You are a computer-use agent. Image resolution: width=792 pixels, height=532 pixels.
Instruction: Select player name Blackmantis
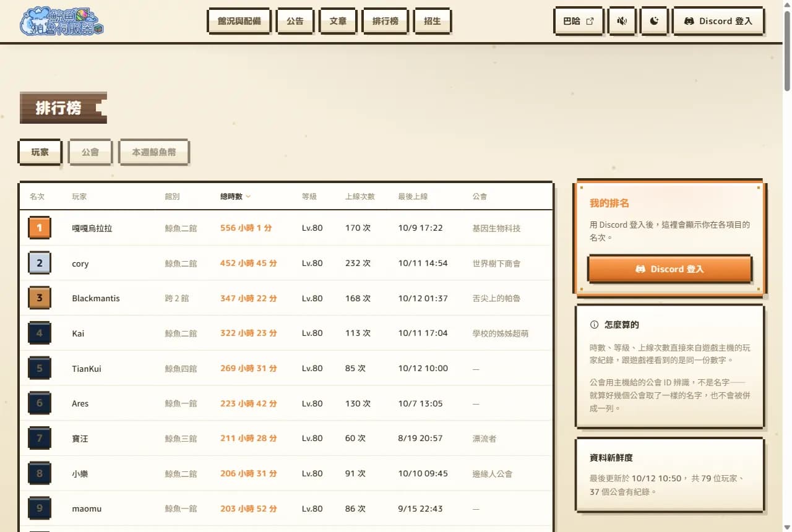96,298
